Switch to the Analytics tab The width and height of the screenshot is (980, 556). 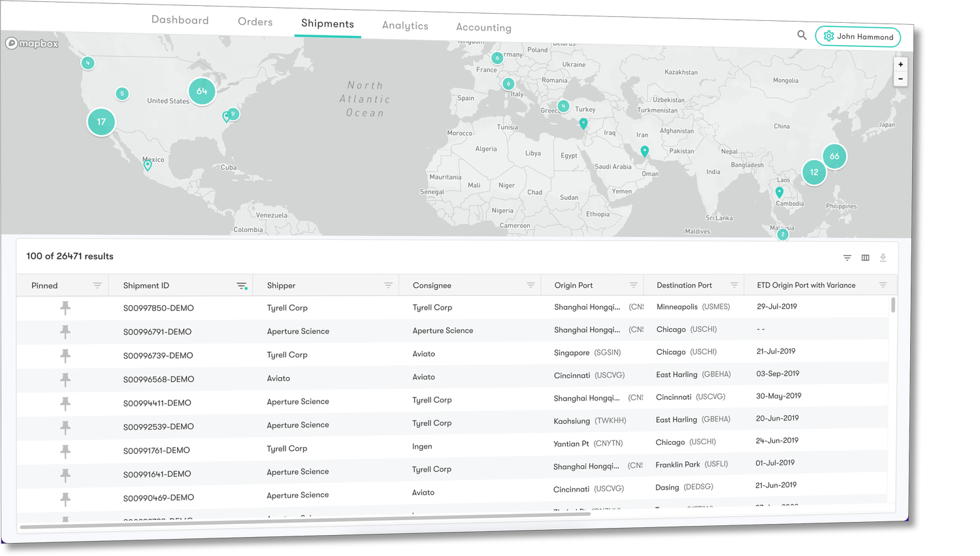[405, 25]
